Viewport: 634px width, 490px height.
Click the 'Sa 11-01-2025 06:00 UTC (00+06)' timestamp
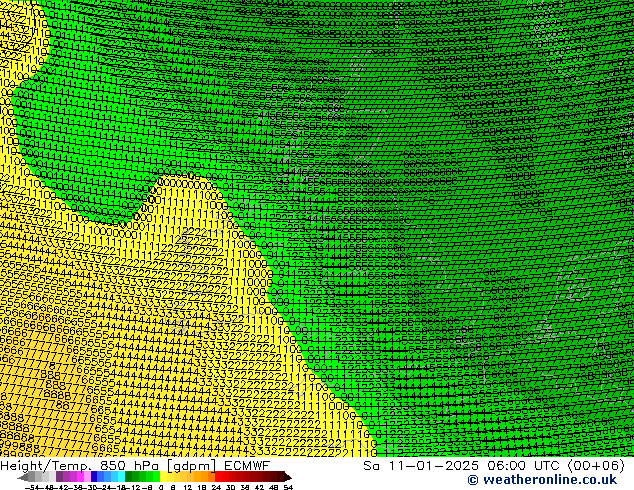coord(494,465)
